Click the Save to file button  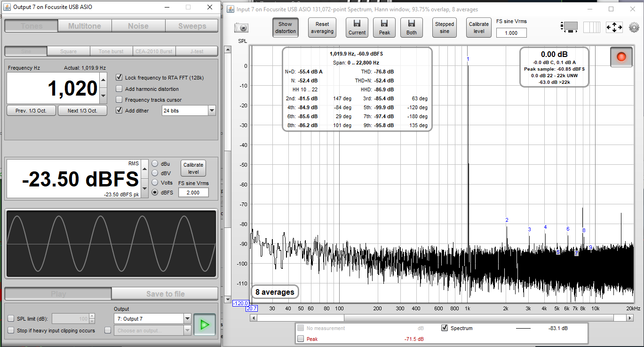coord(165,294)
